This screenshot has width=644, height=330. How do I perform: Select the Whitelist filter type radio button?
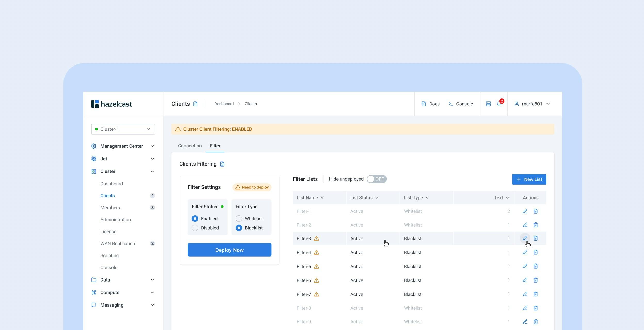point(239,218)
